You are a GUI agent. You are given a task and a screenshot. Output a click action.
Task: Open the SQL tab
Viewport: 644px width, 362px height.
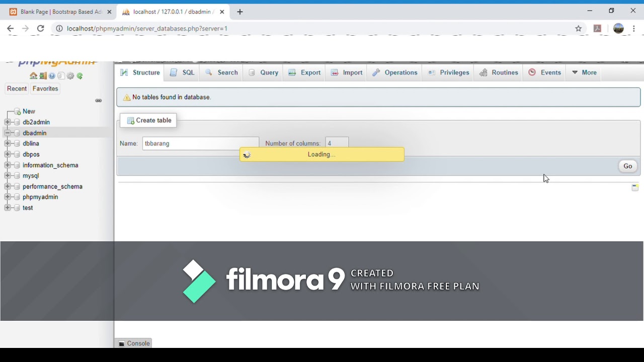[x=182, y=72]
